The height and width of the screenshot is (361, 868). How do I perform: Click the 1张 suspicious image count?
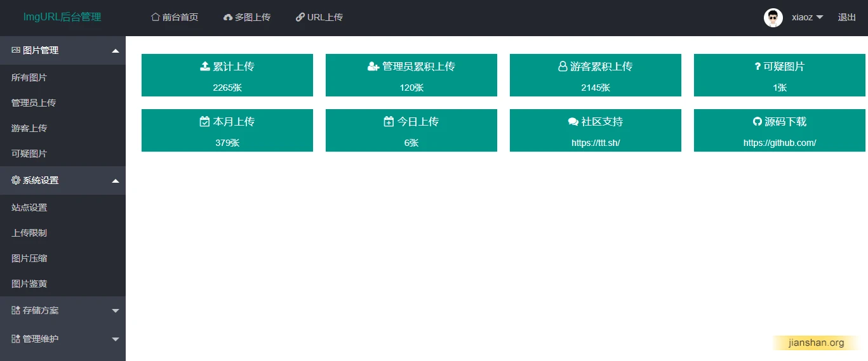click(x=780, y=88)
